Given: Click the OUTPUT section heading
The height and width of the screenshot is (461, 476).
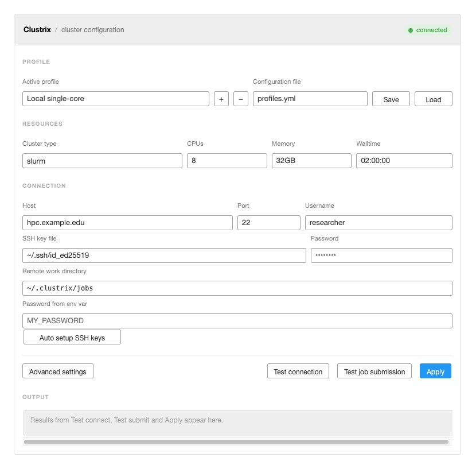Looking at the screenshot, I should [x=36, y=397].
